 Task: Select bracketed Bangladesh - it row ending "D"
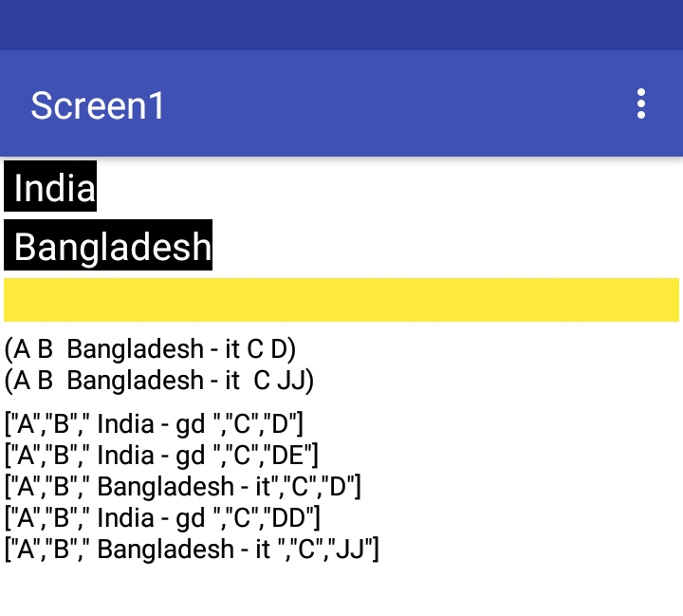183,486
